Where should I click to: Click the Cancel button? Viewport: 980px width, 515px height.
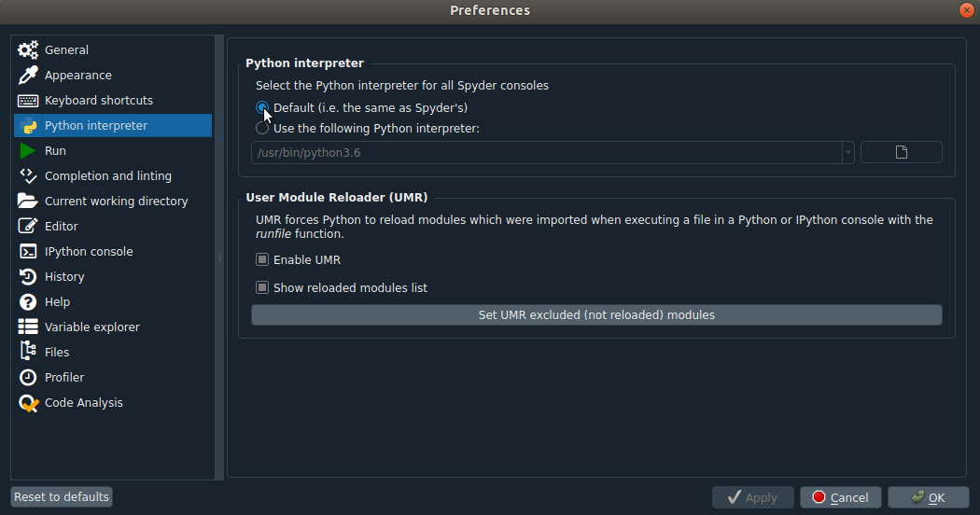pos(841,497)
